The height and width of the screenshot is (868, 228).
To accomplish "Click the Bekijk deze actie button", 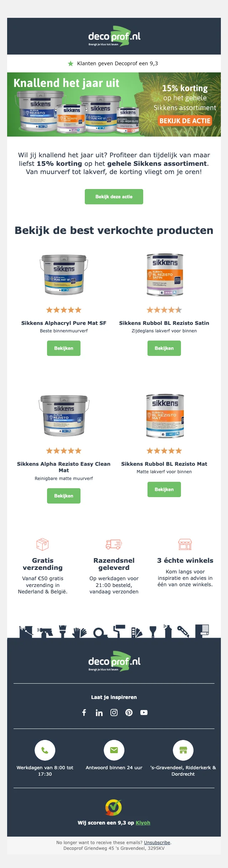I will pyautogui.click(x=114, y=196).
